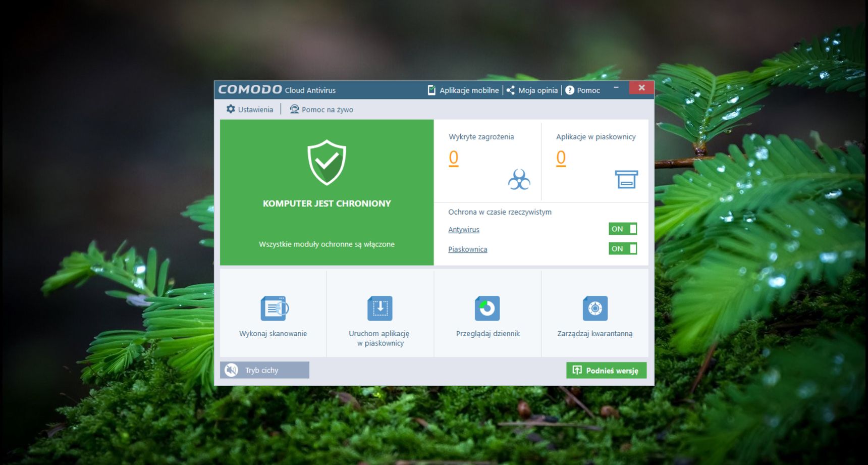Click the run-in-sandbox download icon

(380, 308)
